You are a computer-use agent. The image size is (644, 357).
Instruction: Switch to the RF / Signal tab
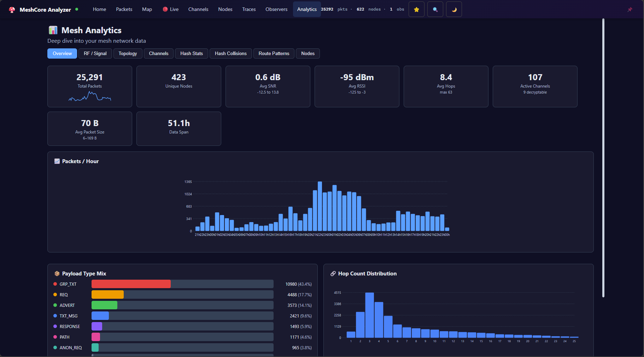point(95,53)
